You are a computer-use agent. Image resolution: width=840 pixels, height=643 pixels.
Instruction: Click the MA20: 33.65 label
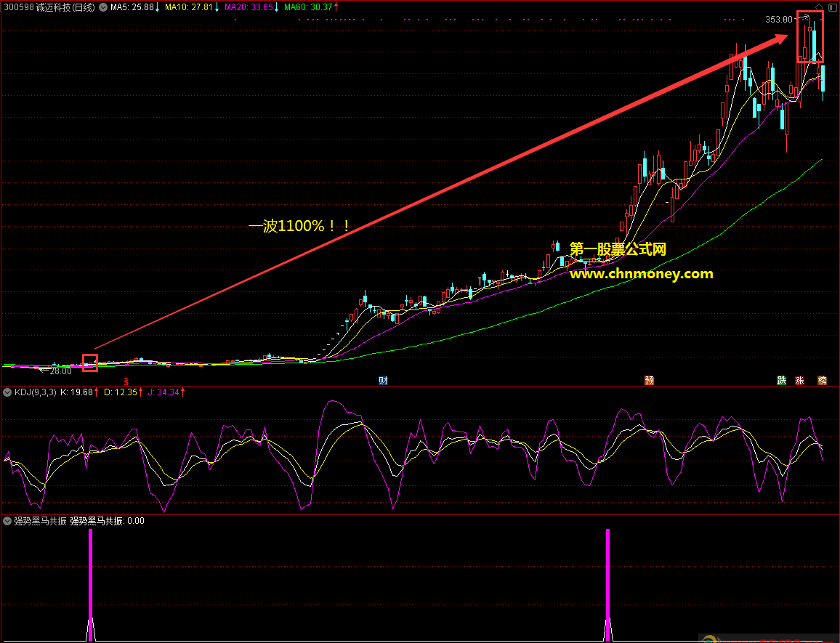tap(249, 7)
